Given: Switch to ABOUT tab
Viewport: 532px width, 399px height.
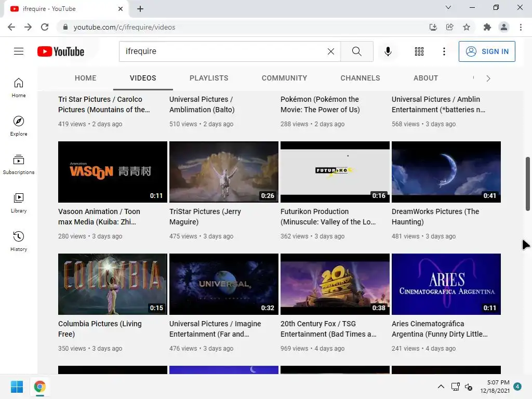Looking at the screenshot, I should [426, 78].
